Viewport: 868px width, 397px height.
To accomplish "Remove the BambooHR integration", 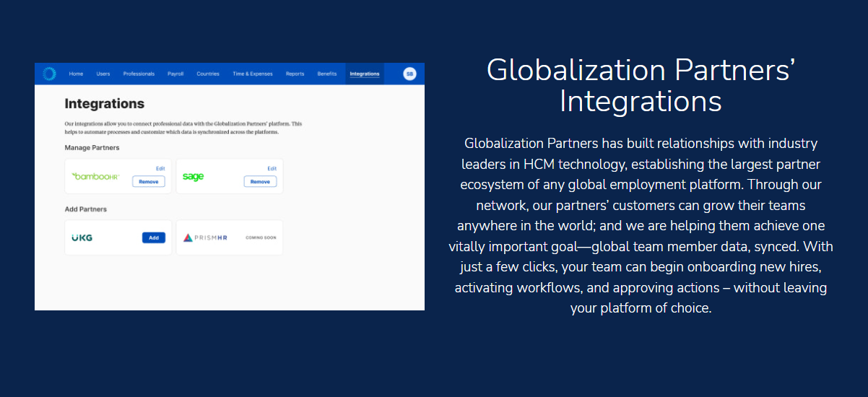I will click(149, 182).
